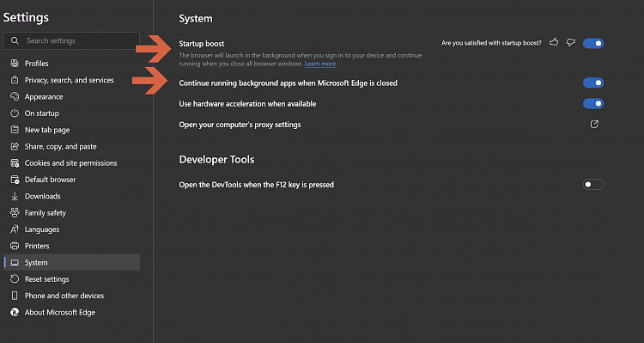The height and width of the screenshot is (343, 644).
Task: Click Open your computer's proxy settings
Action: click(240, 125)
